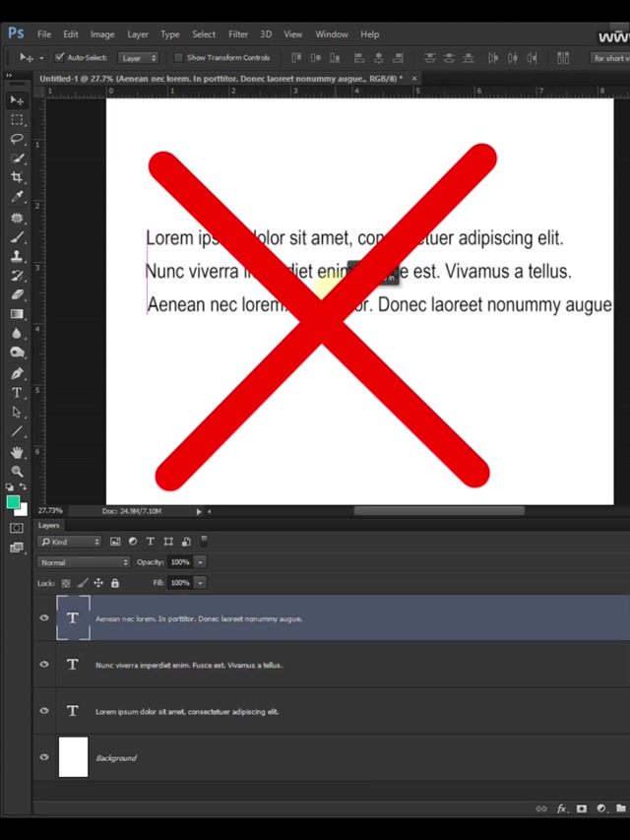
Task: Select the Pen tool
Action: click(x=17, y=373)
